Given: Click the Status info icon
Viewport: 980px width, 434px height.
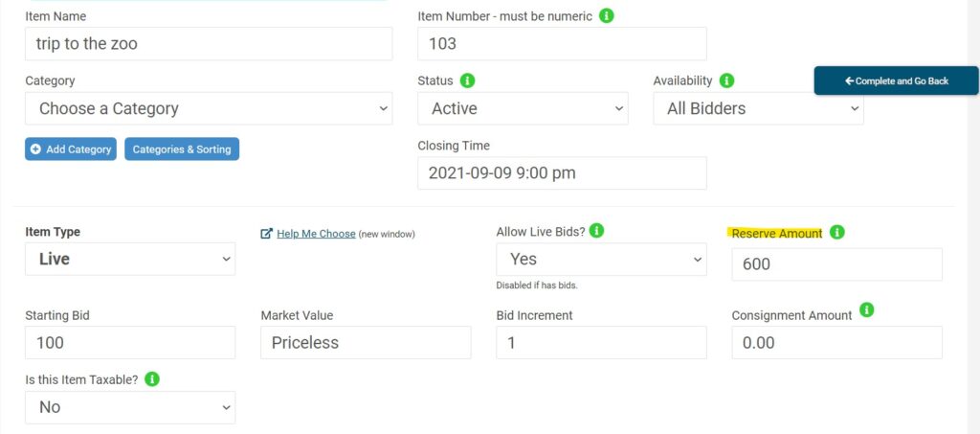Looking at the screenshot, I should [x=468, y=80].
